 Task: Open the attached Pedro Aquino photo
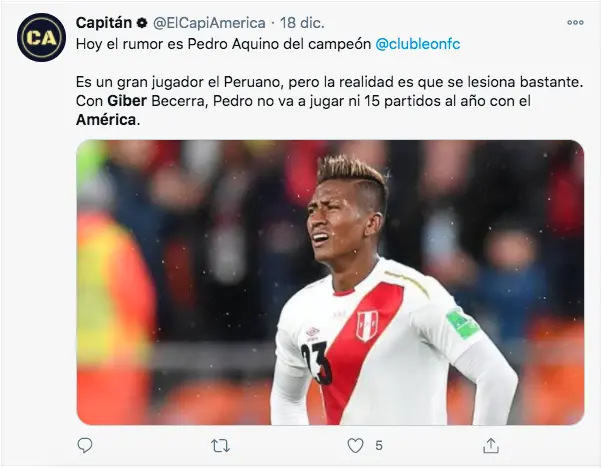coord(330,282)
